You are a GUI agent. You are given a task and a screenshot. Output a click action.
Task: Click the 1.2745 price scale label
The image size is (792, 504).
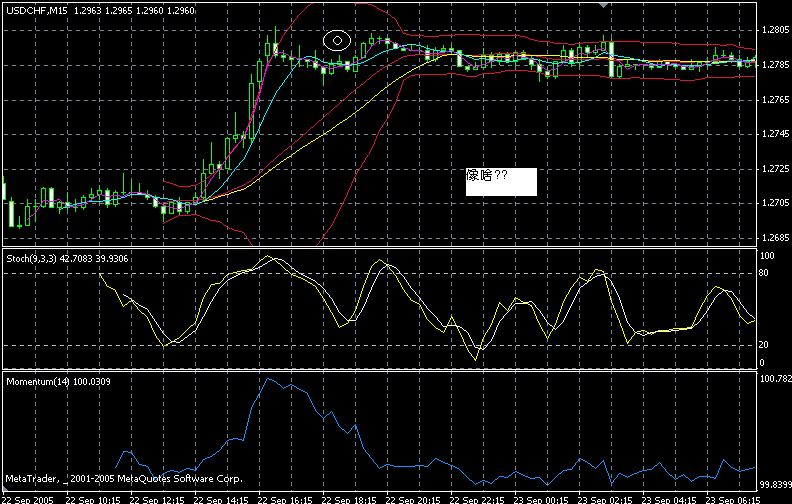coord(775,134)
